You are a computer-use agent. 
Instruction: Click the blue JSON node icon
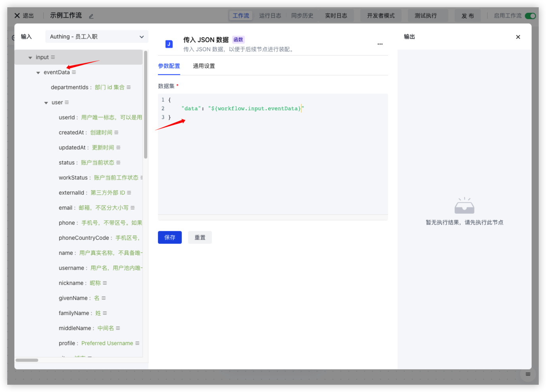169,44
